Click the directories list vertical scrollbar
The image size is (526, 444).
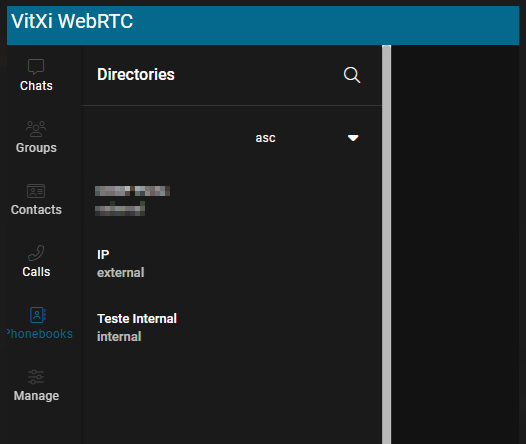coord(386,244)
